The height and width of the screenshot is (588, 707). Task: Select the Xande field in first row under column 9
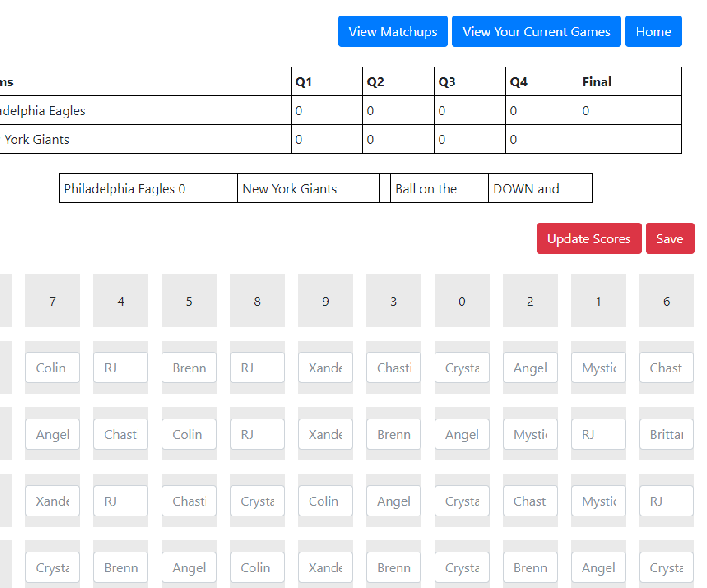(325, 368)
